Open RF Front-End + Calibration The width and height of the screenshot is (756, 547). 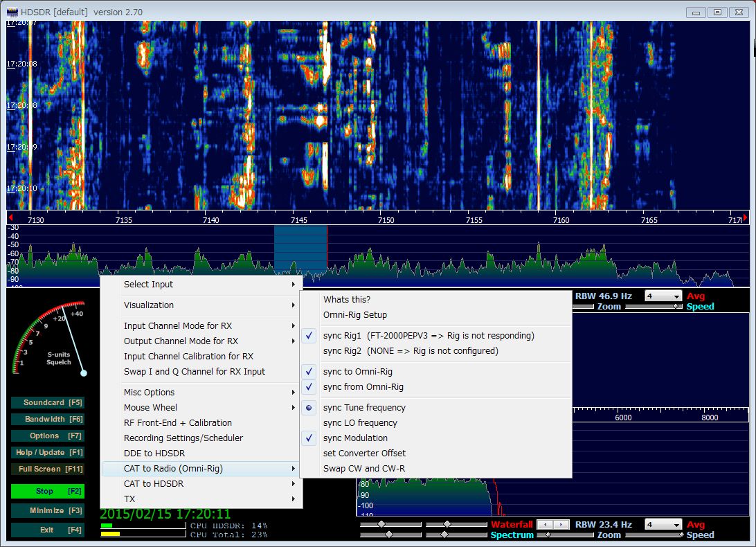tap(201, 423)
